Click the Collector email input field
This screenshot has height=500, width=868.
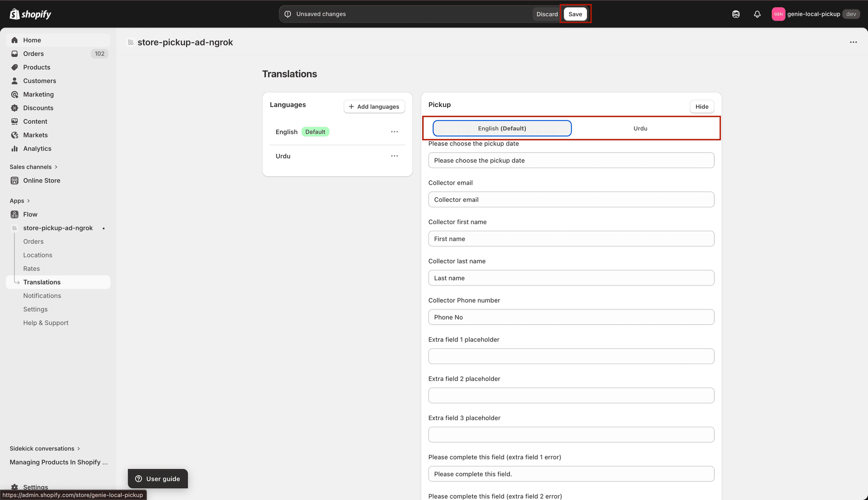[x=571, y=199]
